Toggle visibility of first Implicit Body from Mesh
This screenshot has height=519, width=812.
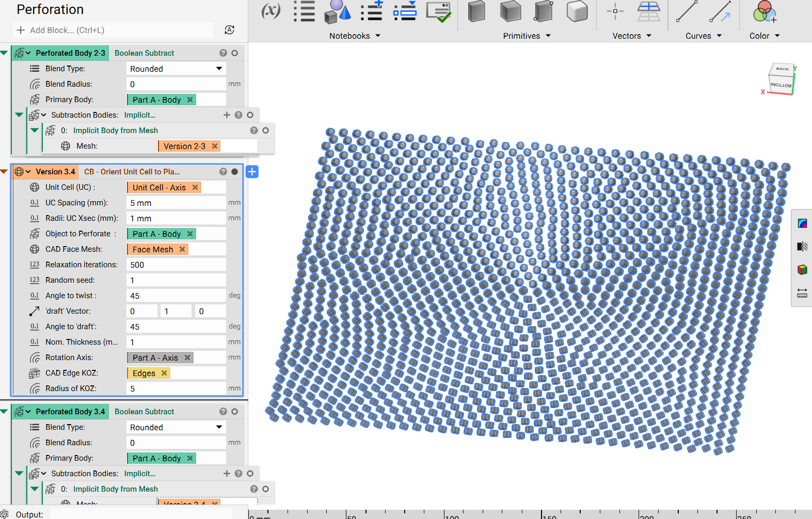pos(265,131)
